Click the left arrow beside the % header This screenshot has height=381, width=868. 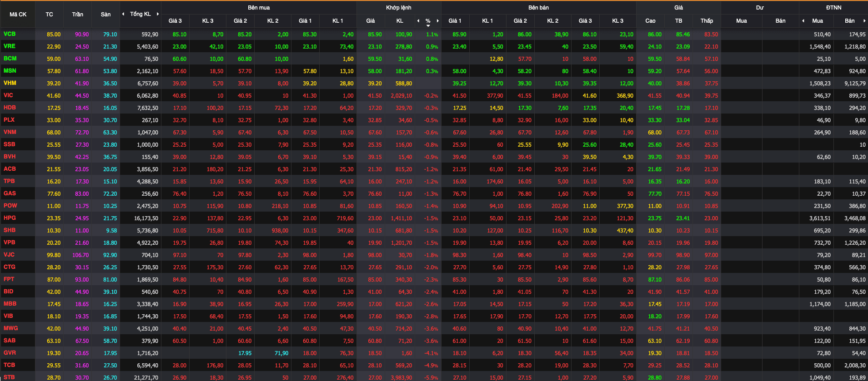pyautogui.click(x=418, y=21)
